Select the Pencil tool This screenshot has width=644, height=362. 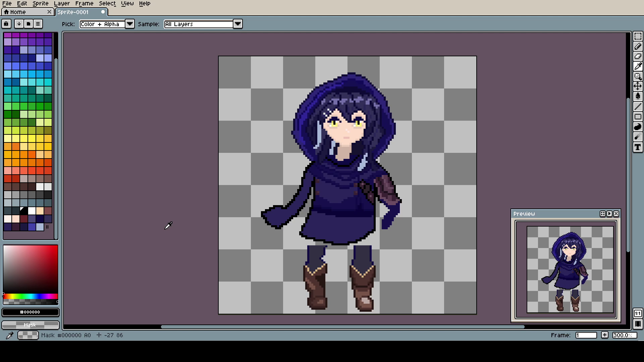pyautogui.click(x=638, y=46)
